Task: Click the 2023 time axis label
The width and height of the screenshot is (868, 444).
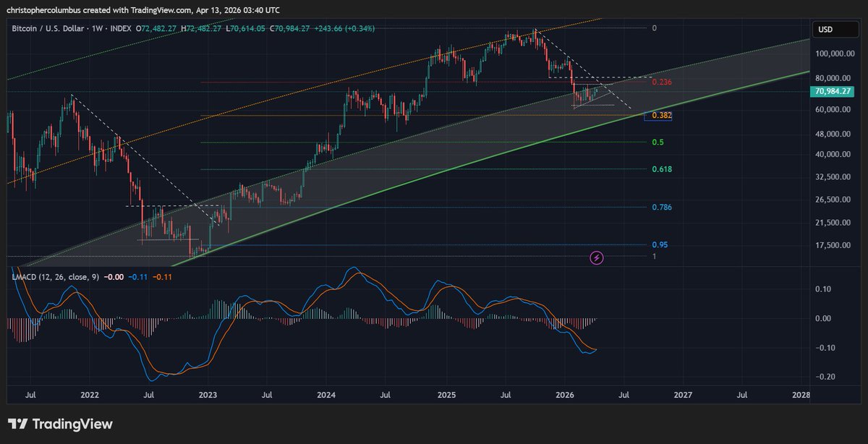Action: [208, 396]
